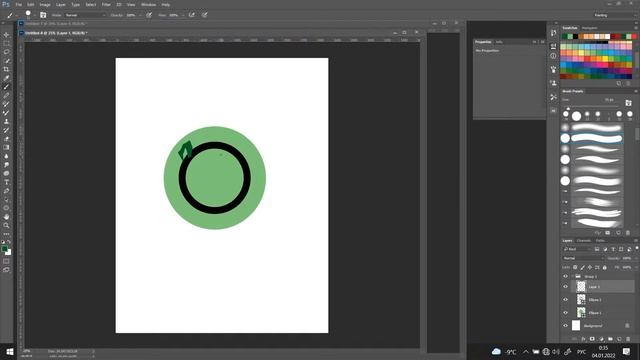Turn layer filtering on or off
640x360 pixels.
(x=636, y=249)
